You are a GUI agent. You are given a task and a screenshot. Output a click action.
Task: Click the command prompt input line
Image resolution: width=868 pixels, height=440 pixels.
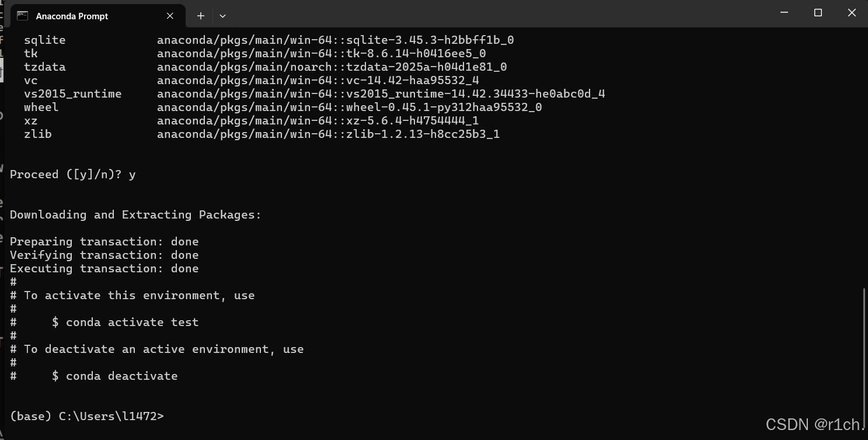[x=87, y=416]
